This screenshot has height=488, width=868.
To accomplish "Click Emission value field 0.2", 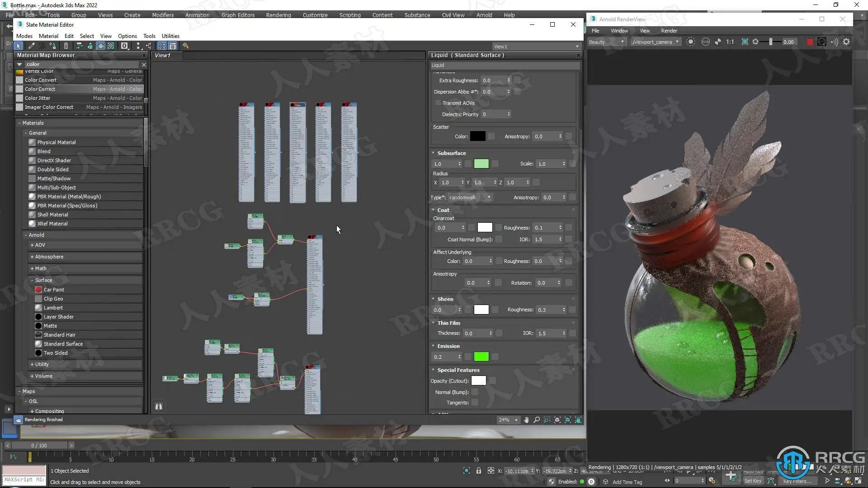I will click(444, 357).
